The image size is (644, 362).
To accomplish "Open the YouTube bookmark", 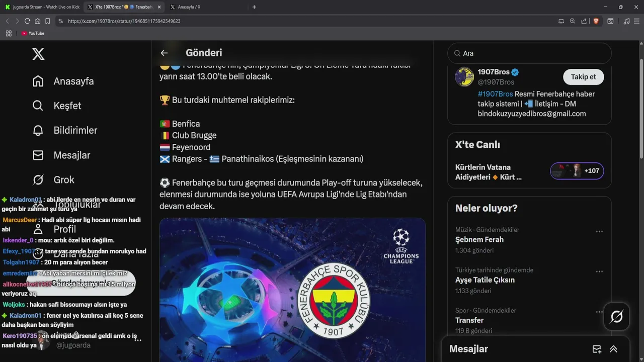I will [x=33, y=33].
